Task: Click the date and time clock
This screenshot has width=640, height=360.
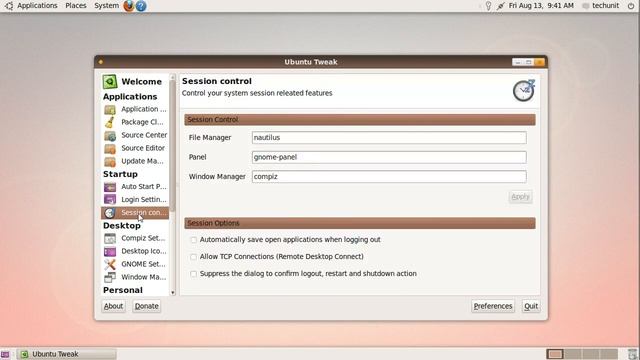Action: click(x=541, y=6)
